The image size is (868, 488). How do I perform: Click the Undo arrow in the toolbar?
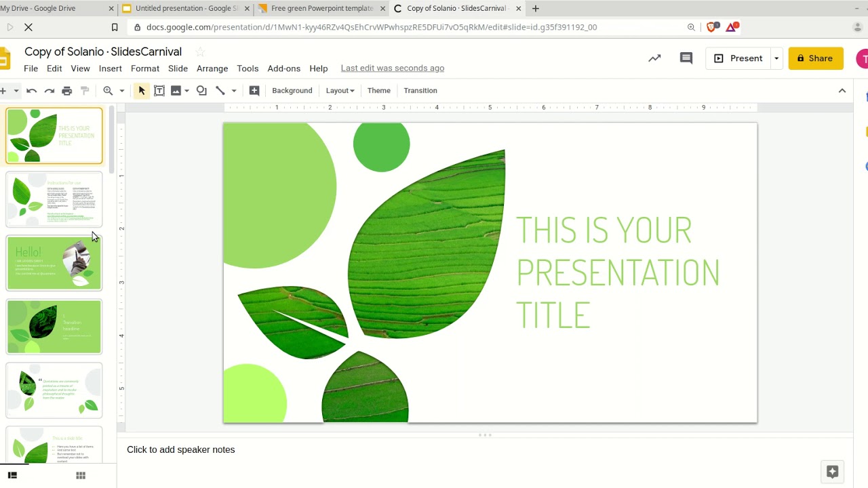coord(31,91)
